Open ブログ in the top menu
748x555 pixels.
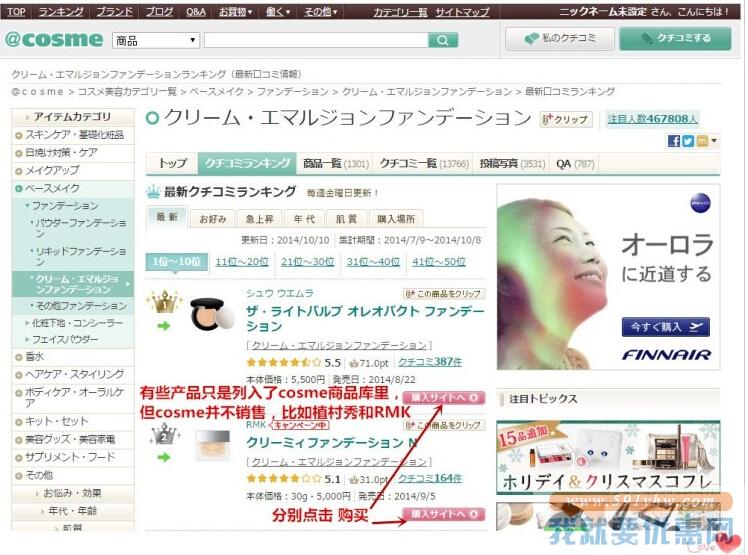click(159, 11)
